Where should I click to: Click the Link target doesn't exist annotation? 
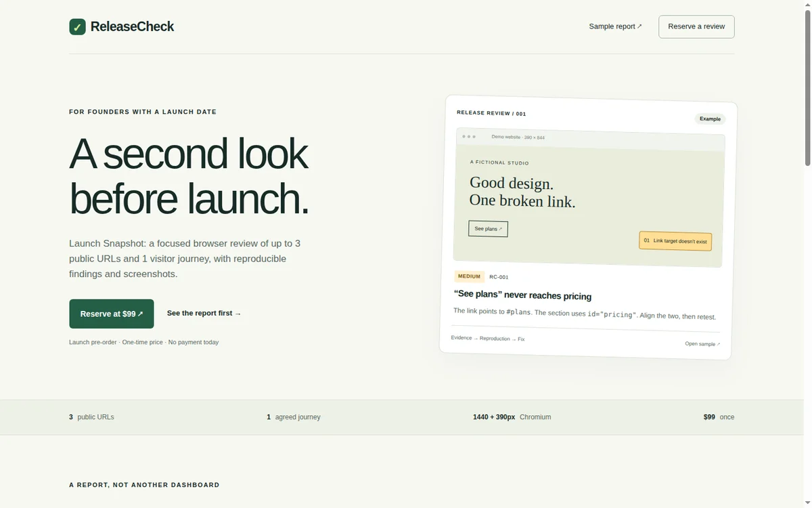pyautogui.click(x=675, y=241)
